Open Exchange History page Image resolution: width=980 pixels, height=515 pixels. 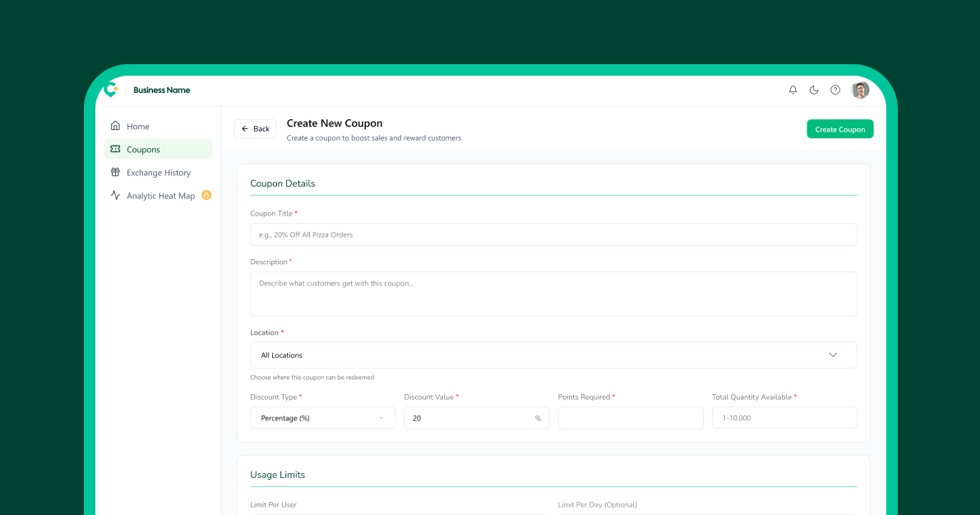pos(158,172)
